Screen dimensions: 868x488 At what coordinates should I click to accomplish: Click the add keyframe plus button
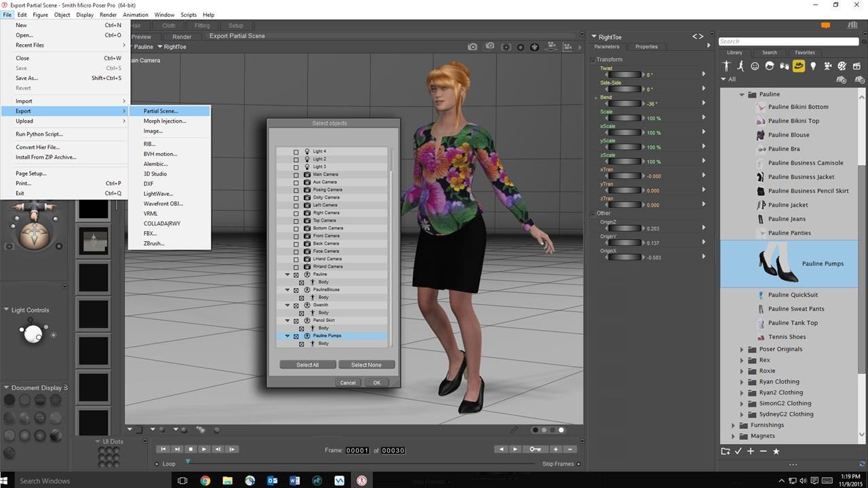point(555,449)
